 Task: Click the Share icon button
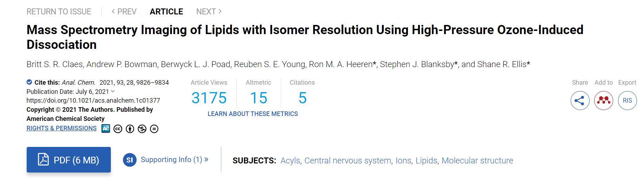point(580,101)
